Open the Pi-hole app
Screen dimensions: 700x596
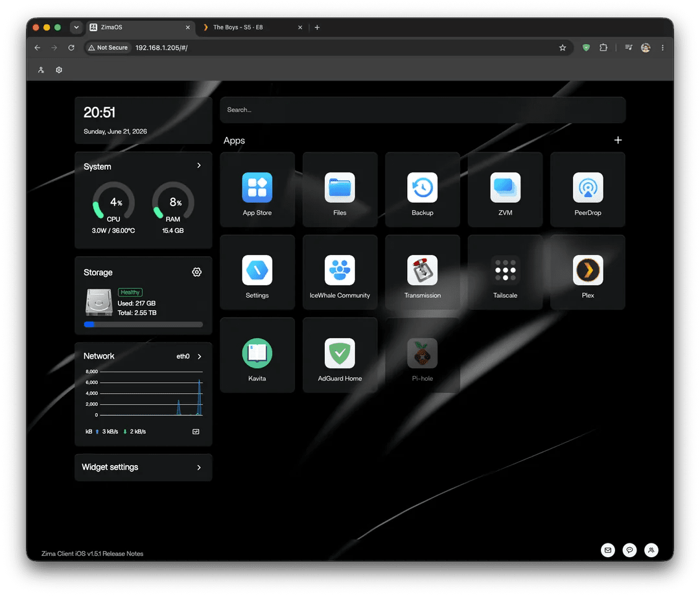[x=423, y=355]
